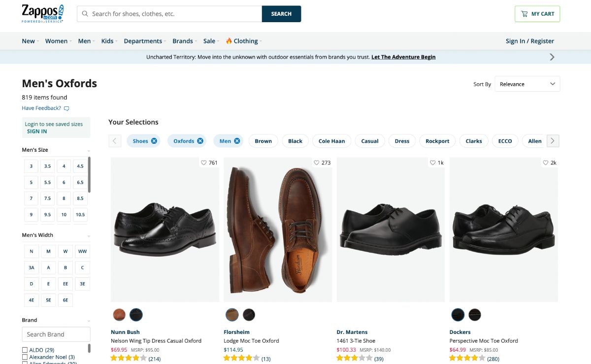Open Sign In / Register link
Image resolution: width=591 pixels, height=364 pixels.
[529, 41]
